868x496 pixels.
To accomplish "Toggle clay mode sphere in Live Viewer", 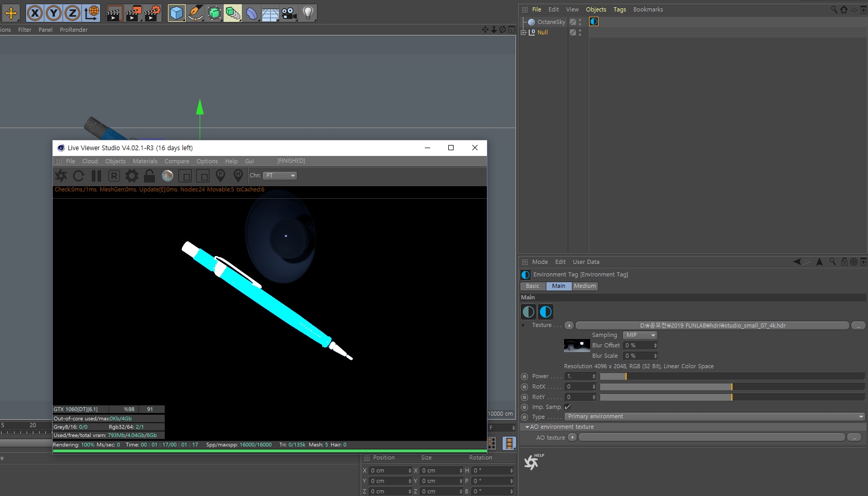I will [167, 176].
